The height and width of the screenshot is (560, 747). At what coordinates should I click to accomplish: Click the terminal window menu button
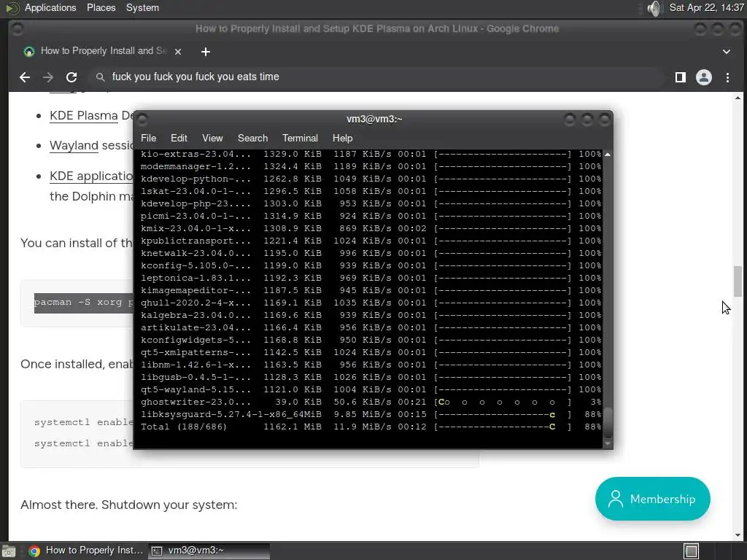pos(142,119)
